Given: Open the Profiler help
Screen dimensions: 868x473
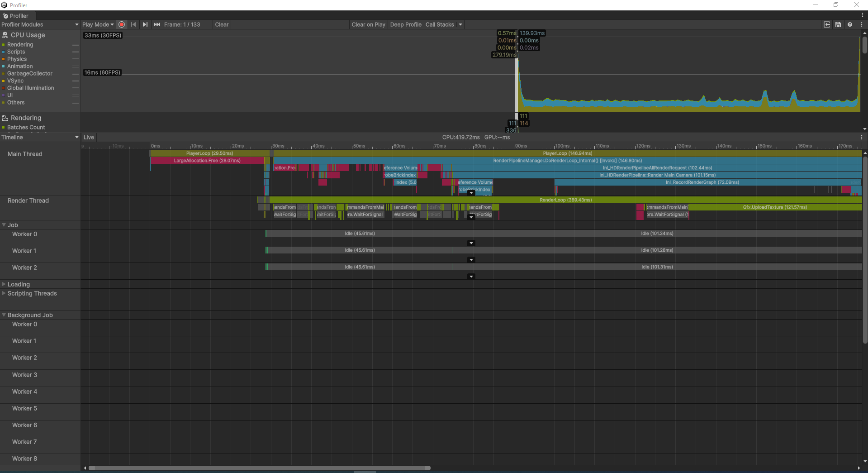Looking at the screenshot, I should pos(849,24).
